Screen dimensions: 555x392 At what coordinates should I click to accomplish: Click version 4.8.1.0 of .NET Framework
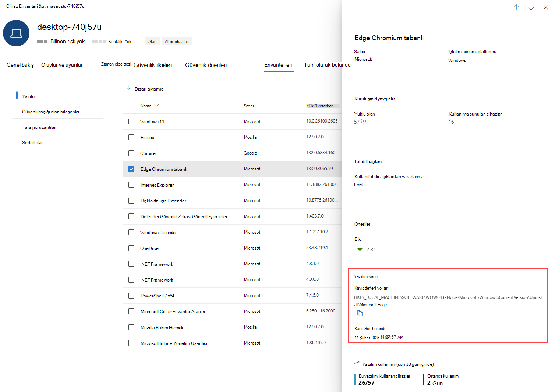pyautogui.click(x=312, y=263)
